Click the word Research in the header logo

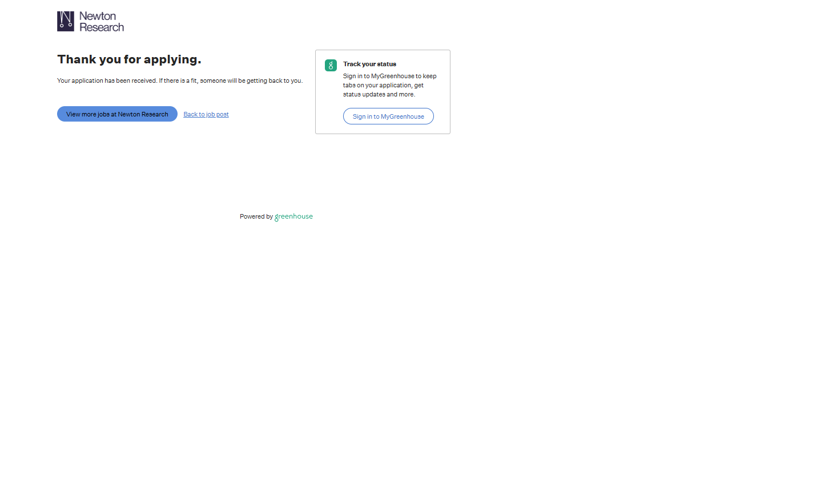pyautogui.click(x=102, y=27)
